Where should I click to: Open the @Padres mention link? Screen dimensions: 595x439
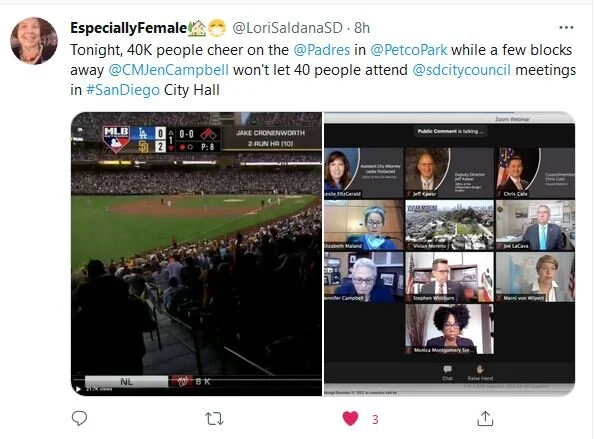point(322,50)
